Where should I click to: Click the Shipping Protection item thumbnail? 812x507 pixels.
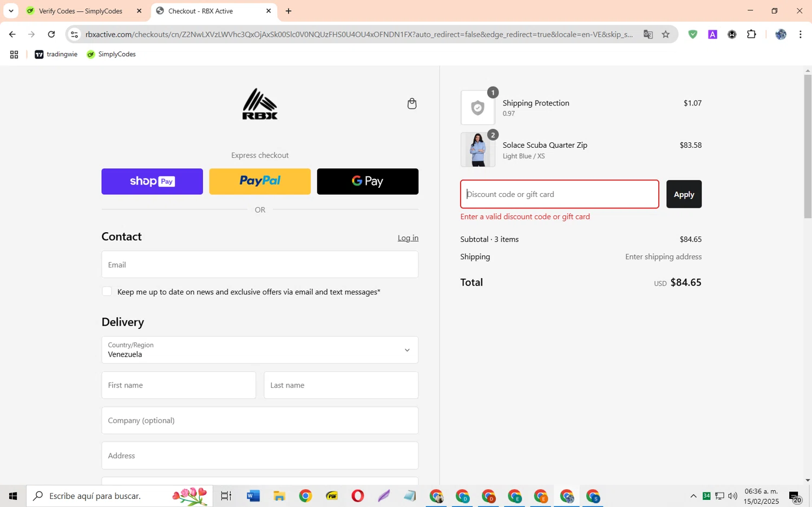[x=478, y=108]
